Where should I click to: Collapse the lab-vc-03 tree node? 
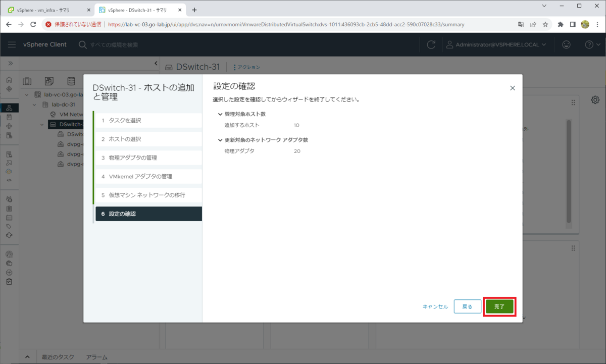click(x=27, y=95)
